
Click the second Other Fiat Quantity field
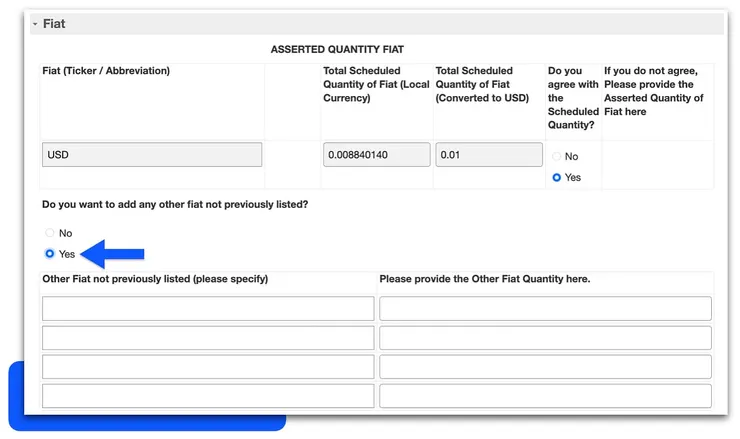545,338
